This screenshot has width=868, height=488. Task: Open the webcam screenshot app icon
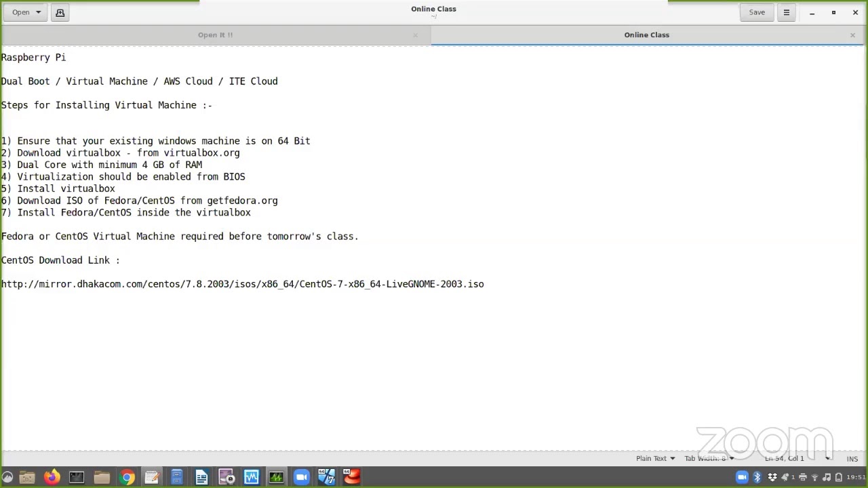[x=226, y=477]
